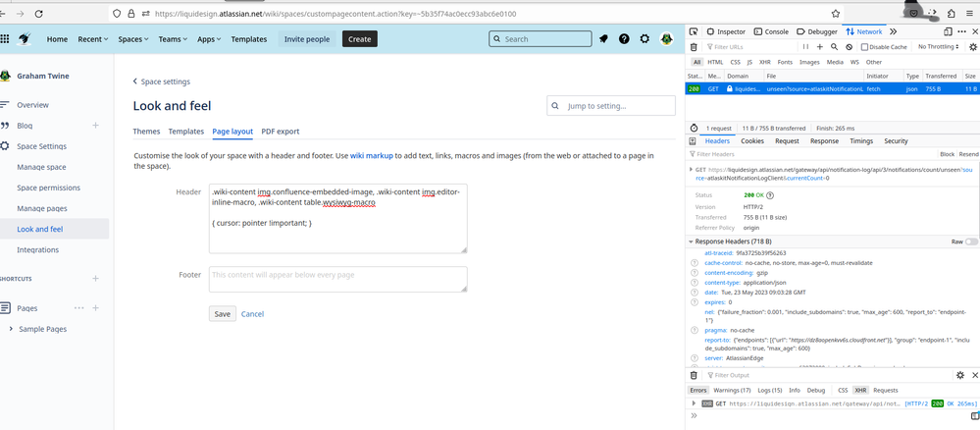The height and width of the screenshot is (430, 980).
Task: Bookmark this page with star icon
Action: click(x=836, y=13)
